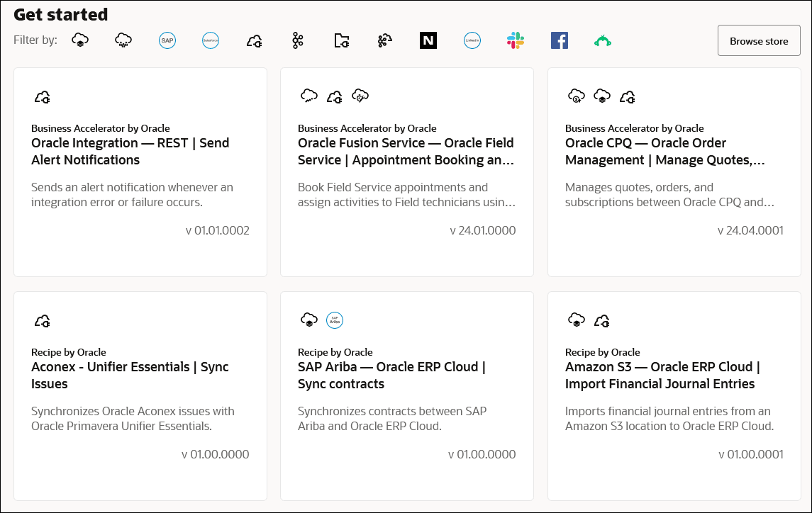The height and width of the screenshot is (513, 812).
Task: Click 'Synchronizes Oracle Aconex issues' description
Action: pyautogui.click(x=133, y=419)
